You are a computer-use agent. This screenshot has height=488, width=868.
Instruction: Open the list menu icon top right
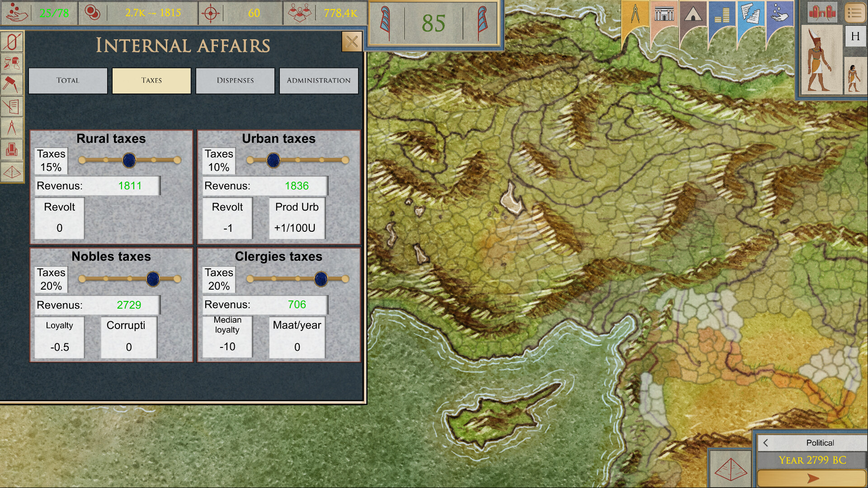[x=855, y=13]
